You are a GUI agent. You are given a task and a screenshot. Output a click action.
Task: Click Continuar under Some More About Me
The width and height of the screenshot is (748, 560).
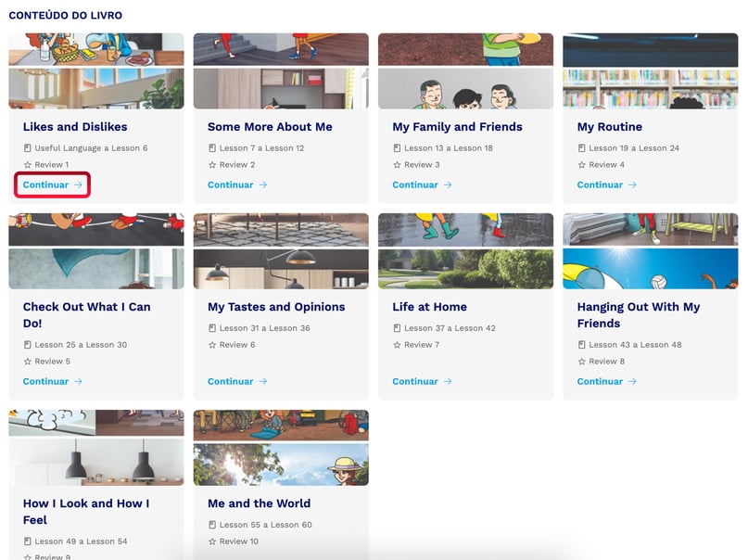pos(237,185)
